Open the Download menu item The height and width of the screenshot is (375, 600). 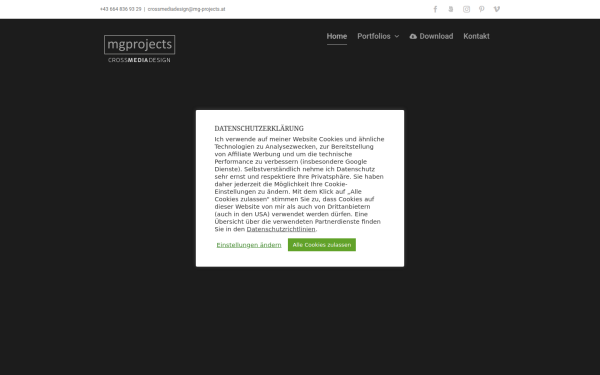431,36
